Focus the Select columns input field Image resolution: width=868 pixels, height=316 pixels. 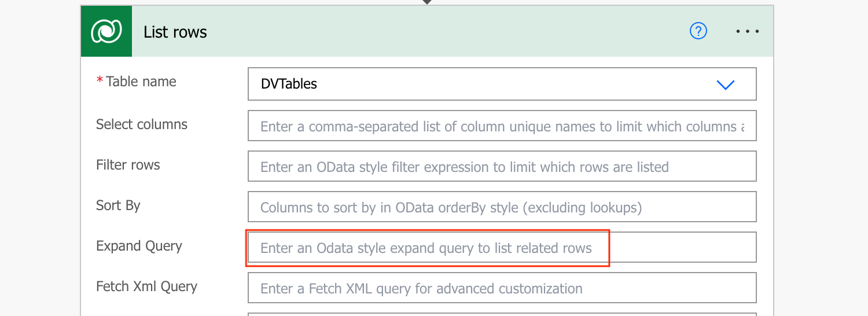point(502,126)
